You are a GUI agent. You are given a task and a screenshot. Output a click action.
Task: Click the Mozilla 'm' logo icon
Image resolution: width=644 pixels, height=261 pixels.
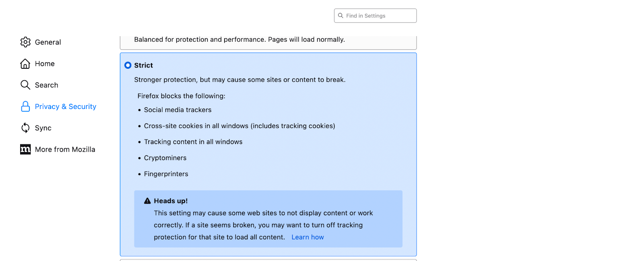(25, 149)
